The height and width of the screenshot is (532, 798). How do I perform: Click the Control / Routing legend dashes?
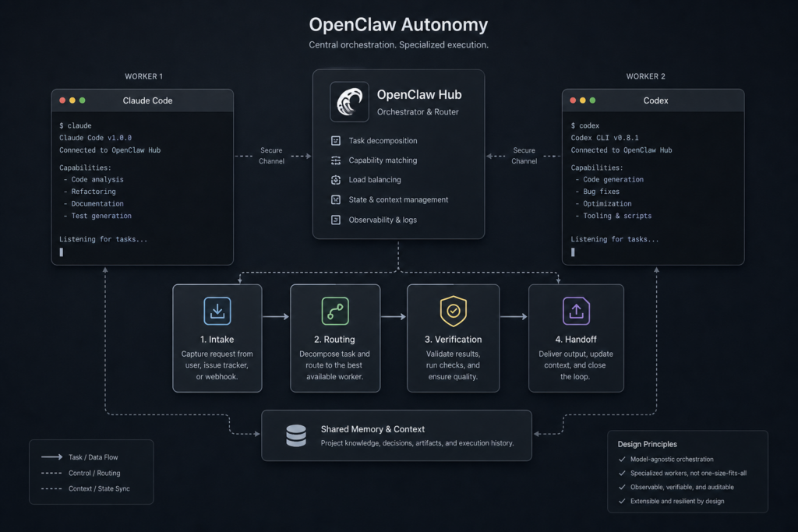pyautogui.click(x=51, y=473)
